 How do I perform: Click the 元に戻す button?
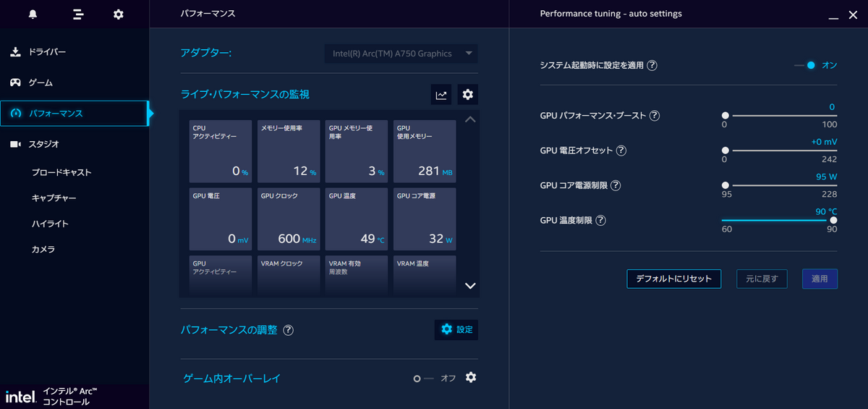[x=762, y=279]
